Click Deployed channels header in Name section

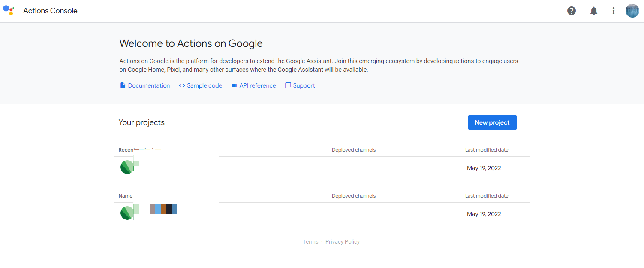click(354, 196)
